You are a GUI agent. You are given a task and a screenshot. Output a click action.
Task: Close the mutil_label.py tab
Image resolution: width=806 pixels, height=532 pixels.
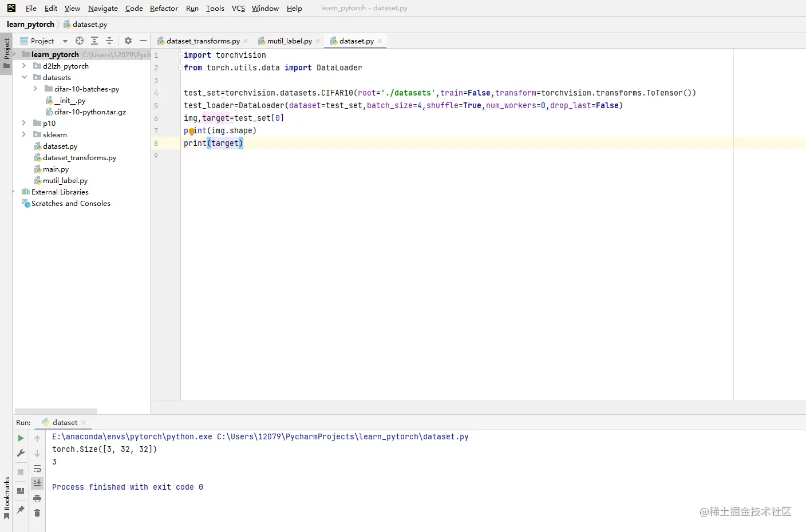point(318,41)
